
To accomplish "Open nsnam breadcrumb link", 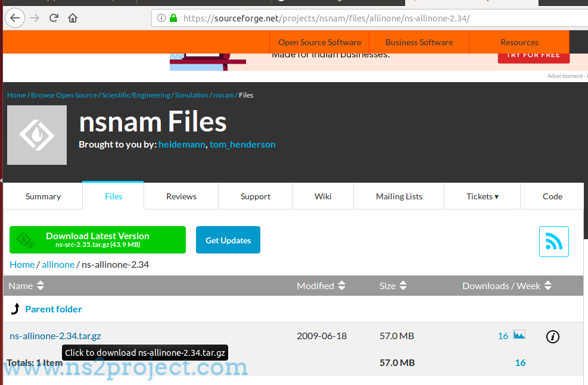I will (223, 95).
